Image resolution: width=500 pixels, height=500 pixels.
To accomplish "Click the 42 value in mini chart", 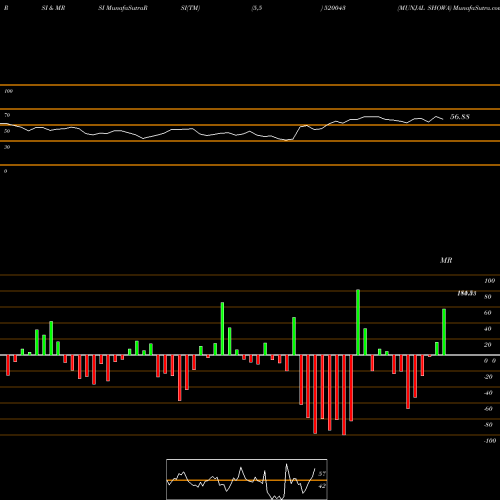I will coord(322,486).
